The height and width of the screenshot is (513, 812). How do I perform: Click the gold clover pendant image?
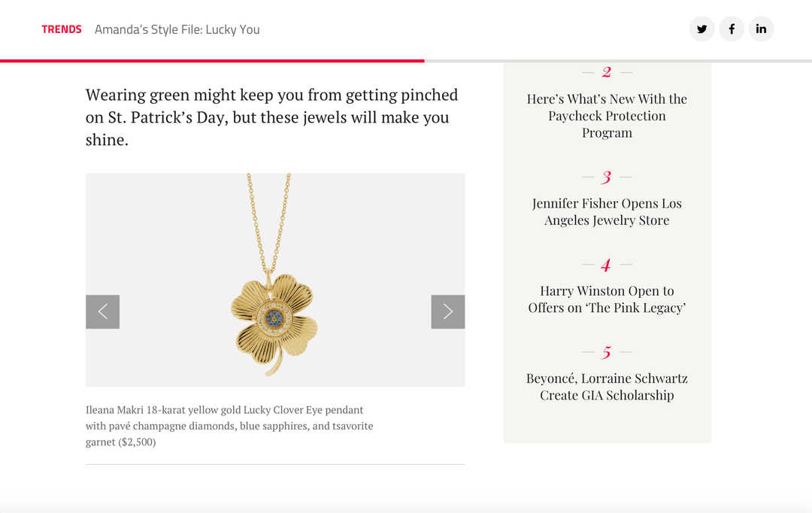[275, 280]
